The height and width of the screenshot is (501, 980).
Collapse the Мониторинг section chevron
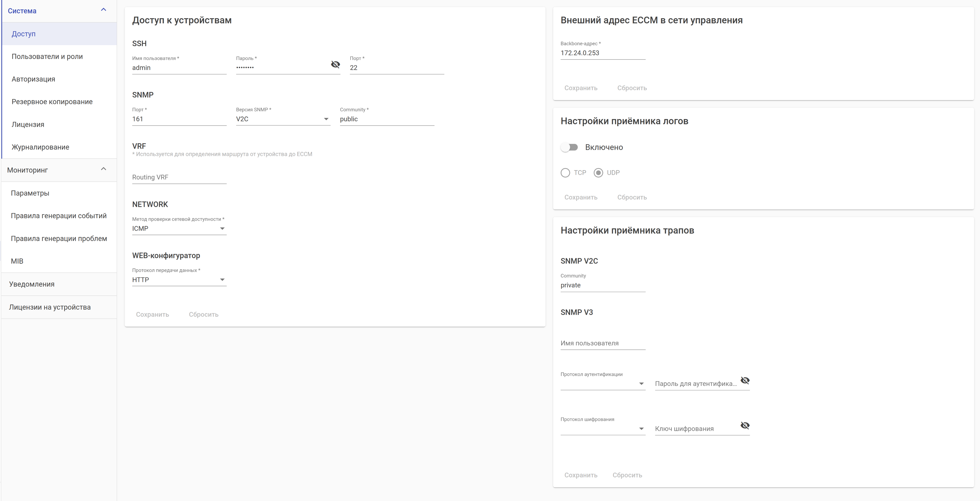pos(103,169)
